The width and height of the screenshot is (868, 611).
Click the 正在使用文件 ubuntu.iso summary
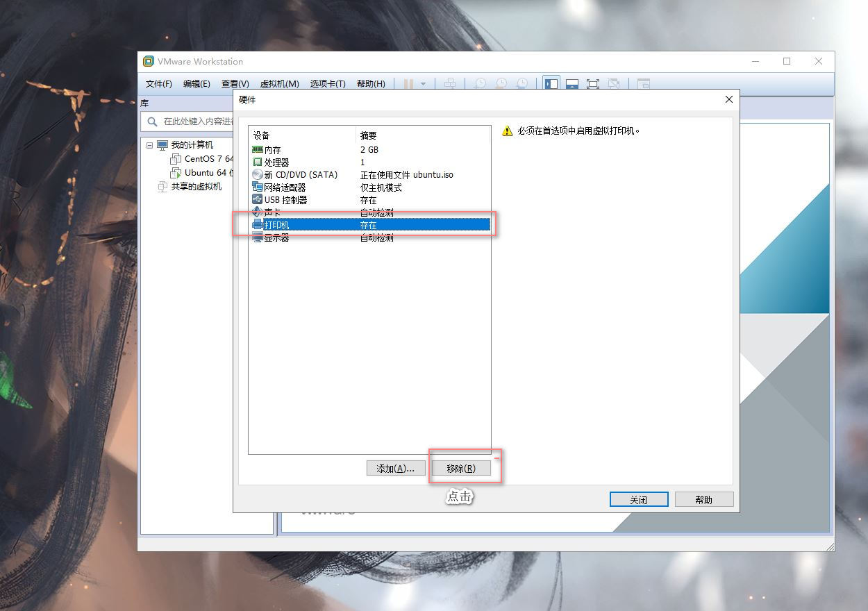pyautogui.click(x=406, y=175)
